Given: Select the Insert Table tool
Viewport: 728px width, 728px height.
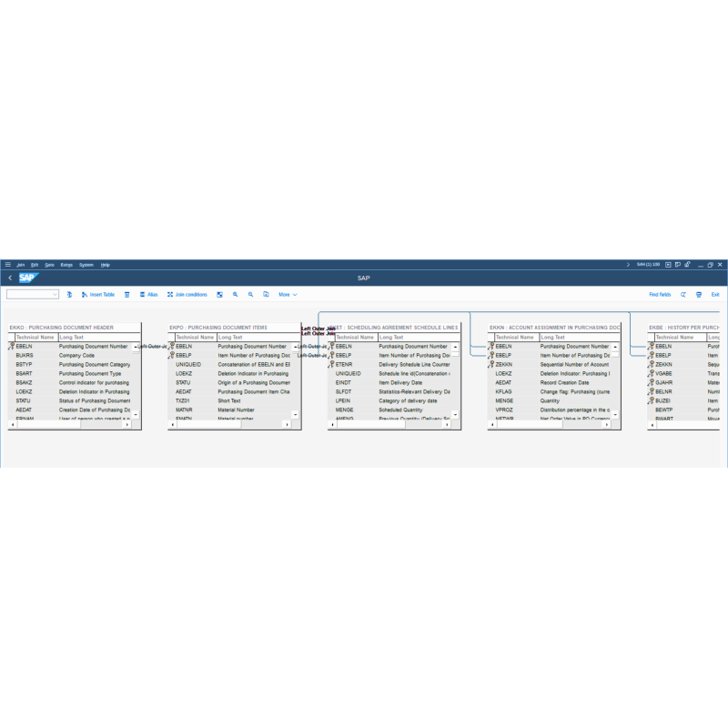Looking at the screenshot, I should click(98, 294).
